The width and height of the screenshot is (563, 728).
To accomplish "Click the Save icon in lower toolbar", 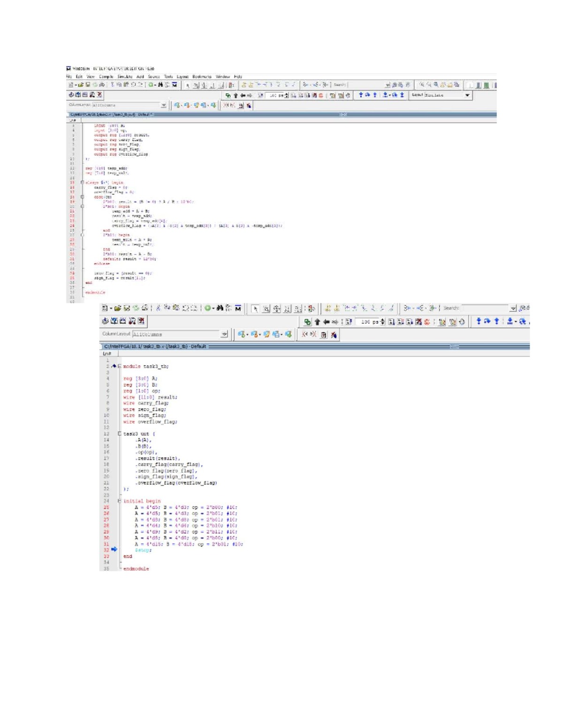I will (x=127, y=308).
